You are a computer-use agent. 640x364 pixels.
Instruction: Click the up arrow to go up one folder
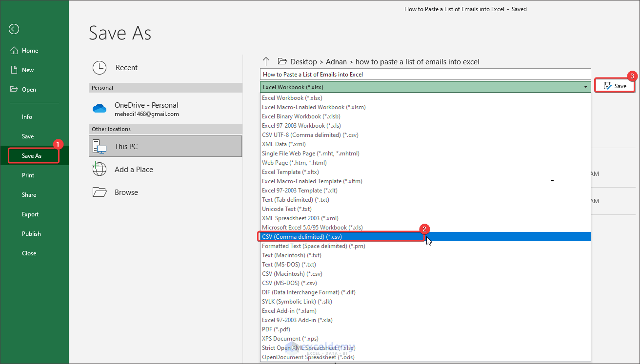[266, 61]
